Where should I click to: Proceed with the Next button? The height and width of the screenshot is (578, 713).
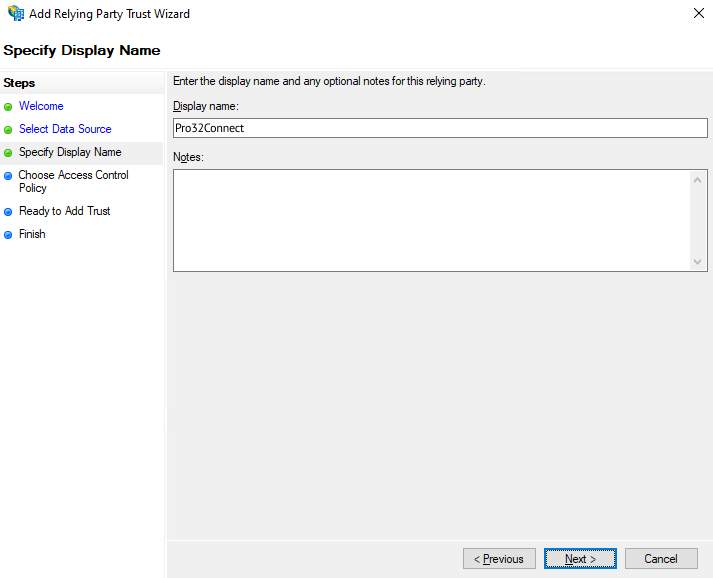pyautogui.click(x=580, y=559)
